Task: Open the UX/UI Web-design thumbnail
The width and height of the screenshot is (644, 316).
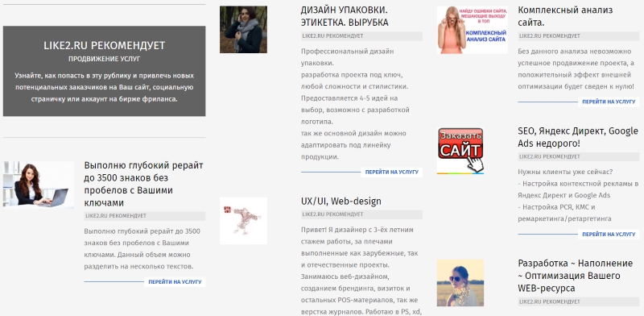Action: 244,221
